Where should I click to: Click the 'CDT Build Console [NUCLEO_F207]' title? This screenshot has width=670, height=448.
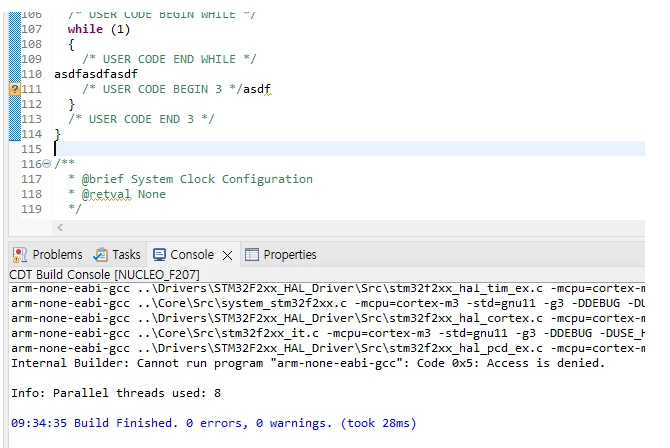click(x=104, y=274)
